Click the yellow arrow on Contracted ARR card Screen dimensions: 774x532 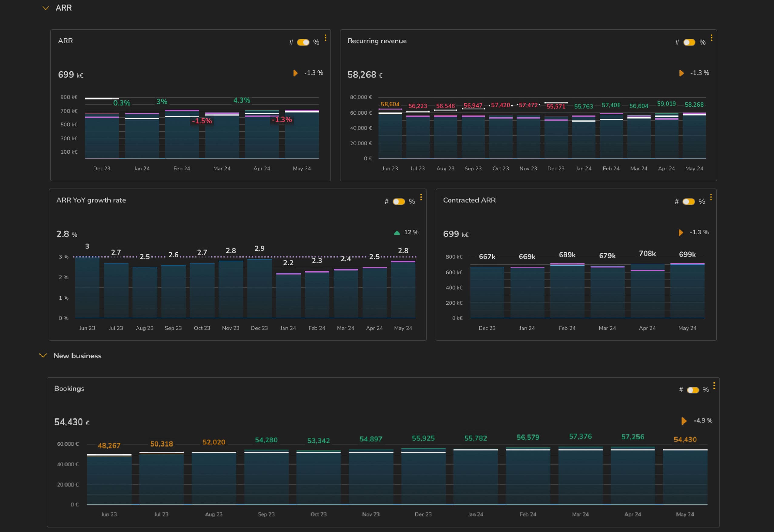(x=681, y=233)
